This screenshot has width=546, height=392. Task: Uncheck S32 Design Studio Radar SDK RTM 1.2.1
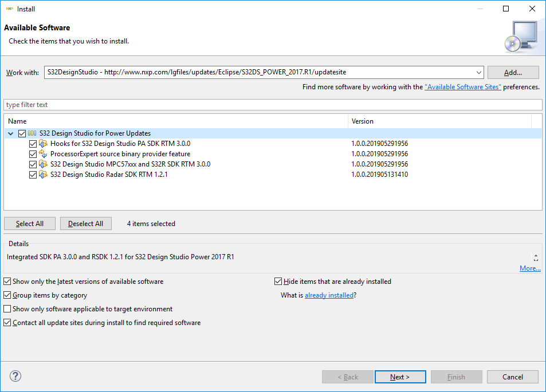[x=33, y=175]
